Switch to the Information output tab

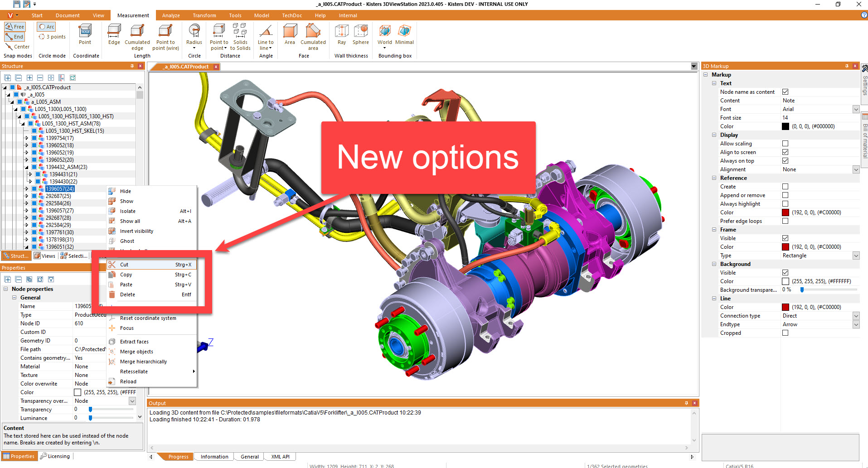214,457
